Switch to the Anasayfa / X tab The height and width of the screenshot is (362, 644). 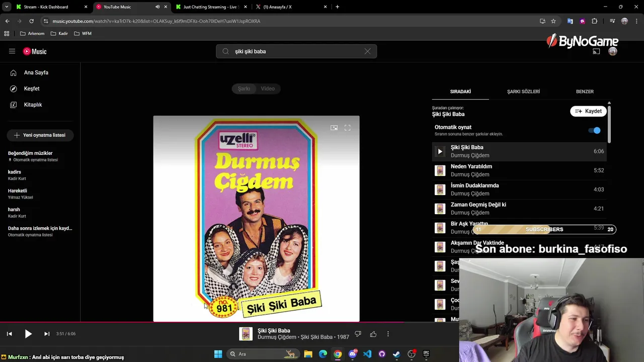tap(291, 7)
